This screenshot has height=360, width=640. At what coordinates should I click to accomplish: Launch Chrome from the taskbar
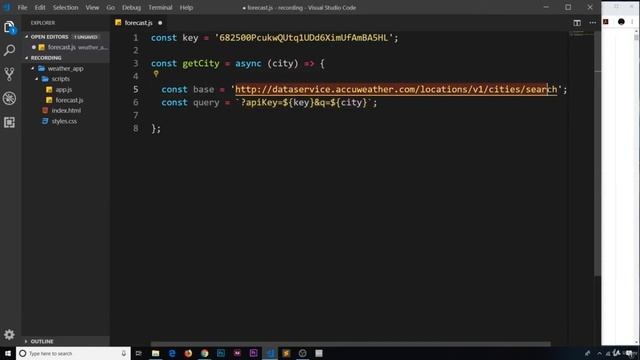click(x=204, y=353)
